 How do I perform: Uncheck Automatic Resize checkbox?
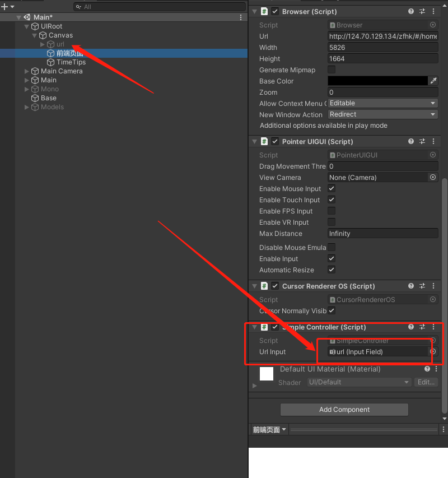(332, 270)
